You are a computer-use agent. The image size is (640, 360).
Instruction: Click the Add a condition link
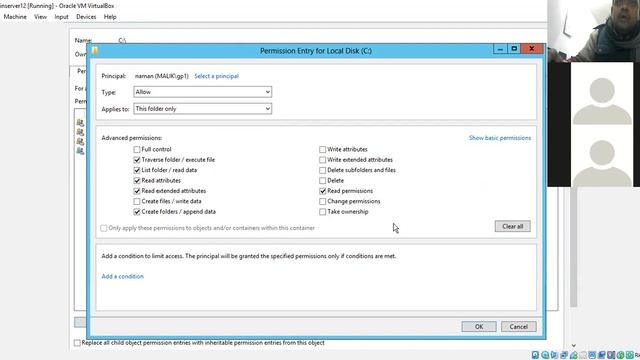pyautogui.click(x=122, y=276)
